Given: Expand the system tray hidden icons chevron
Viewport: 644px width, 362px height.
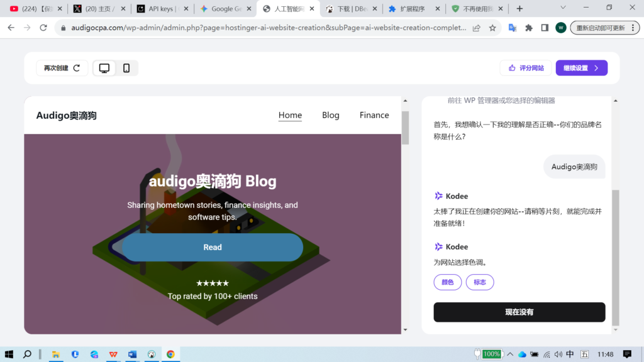Looking at the screenshot, I should pyautogui.click(x=510, y=354).
